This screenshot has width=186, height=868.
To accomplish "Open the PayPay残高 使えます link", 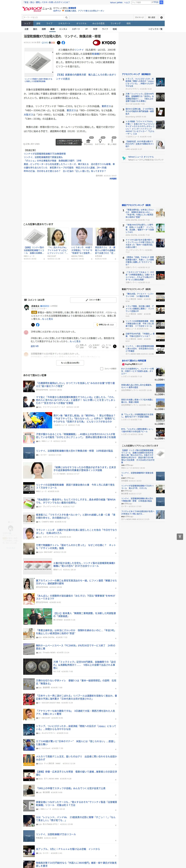I will click(x=132, y=364).
